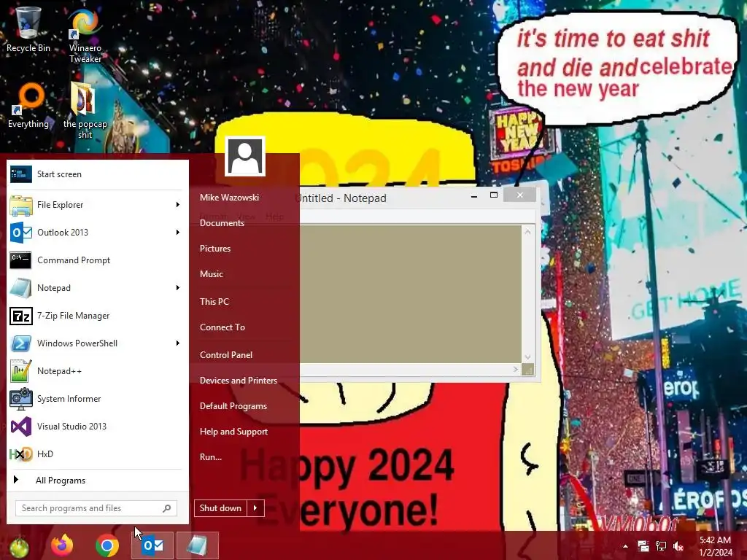Screen dimensions: 747x560
Task: Open Devices and Printers
Action: pyautogui.click(x=239, y=381)
